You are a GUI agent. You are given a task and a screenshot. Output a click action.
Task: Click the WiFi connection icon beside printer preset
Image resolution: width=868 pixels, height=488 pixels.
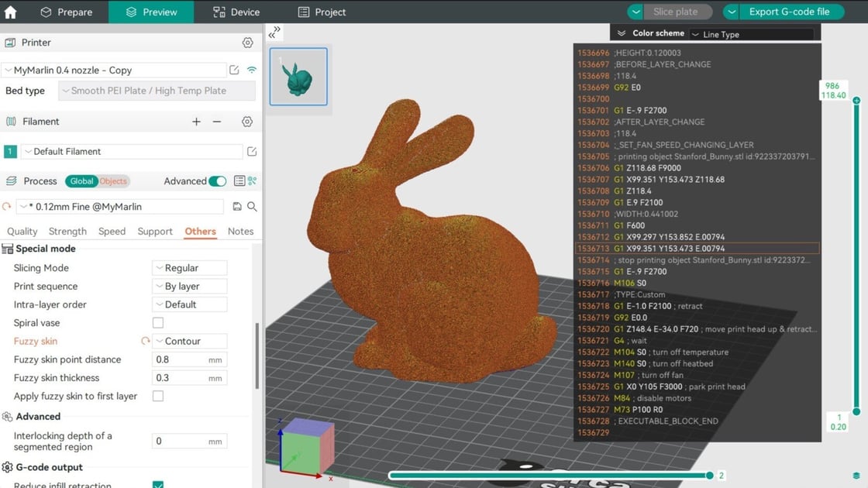250,70
